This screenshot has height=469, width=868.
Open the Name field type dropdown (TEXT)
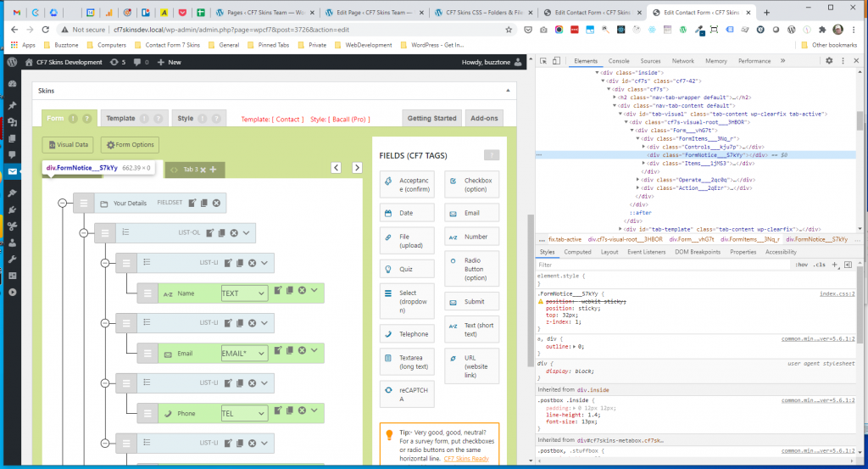click(243, 293)
